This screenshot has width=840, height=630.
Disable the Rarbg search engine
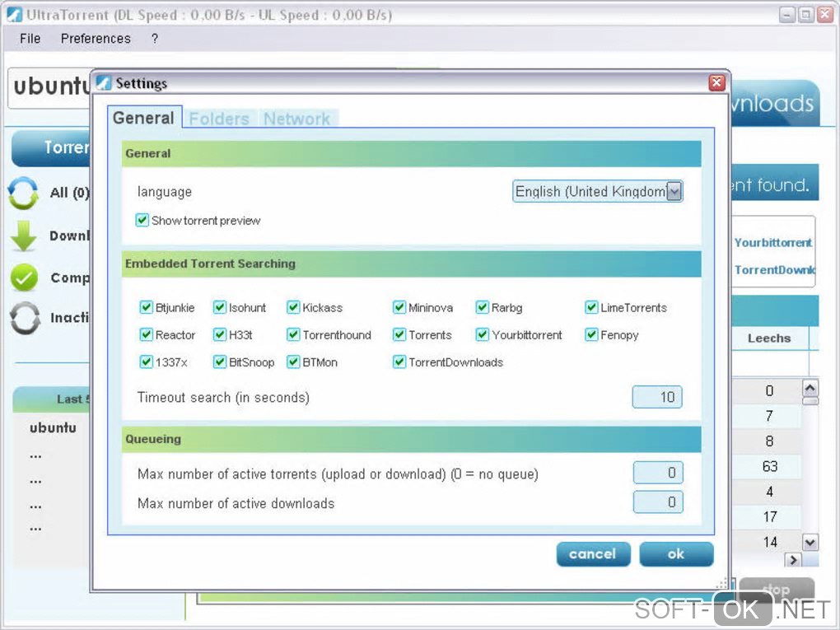(x=482, y=307)
